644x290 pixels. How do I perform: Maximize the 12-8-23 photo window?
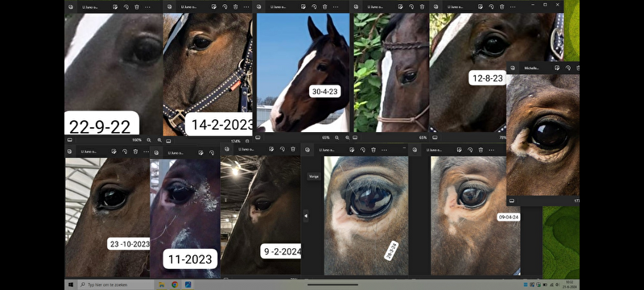(x=545, y=5)
